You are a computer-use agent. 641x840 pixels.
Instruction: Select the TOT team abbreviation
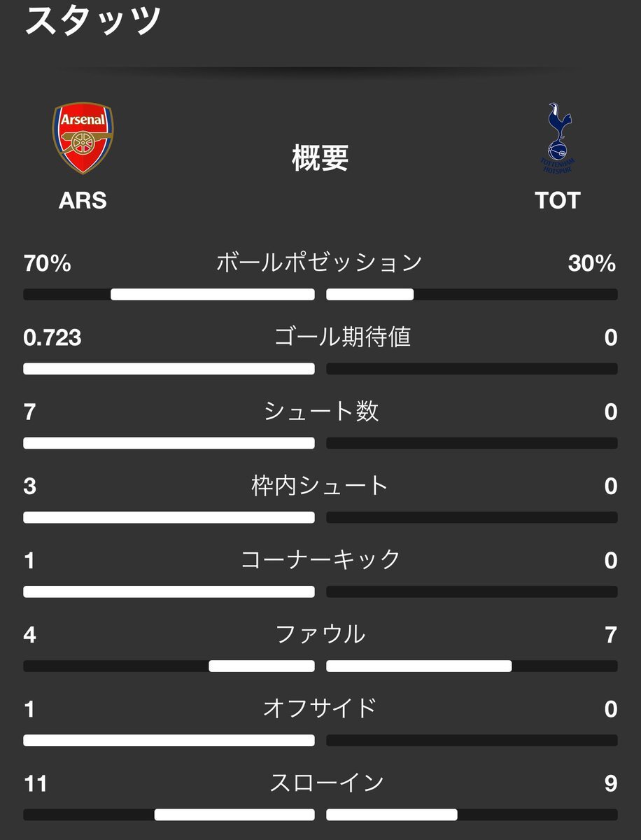[557, 201]
